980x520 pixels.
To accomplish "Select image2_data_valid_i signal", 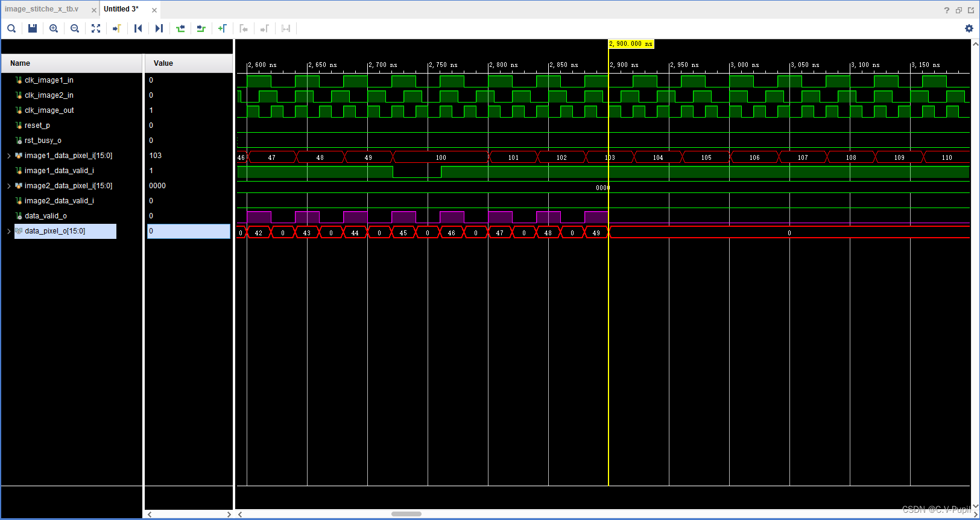I will coord(59,201).
